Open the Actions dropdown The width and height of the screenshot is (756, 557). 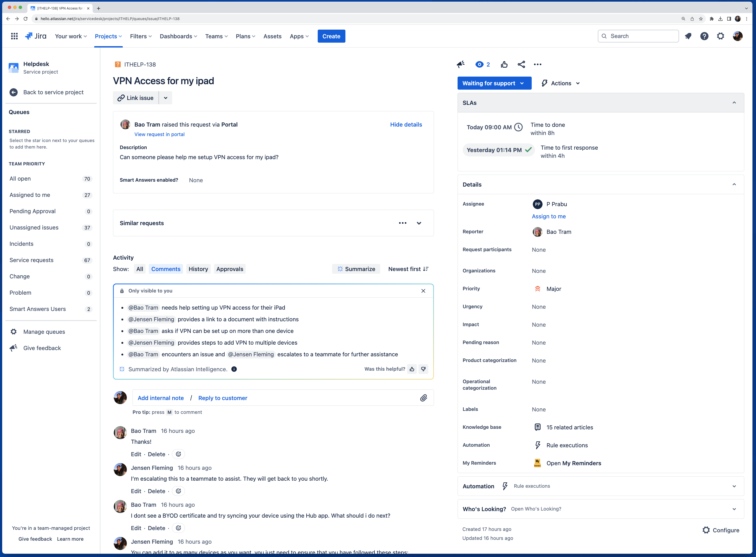560,83
